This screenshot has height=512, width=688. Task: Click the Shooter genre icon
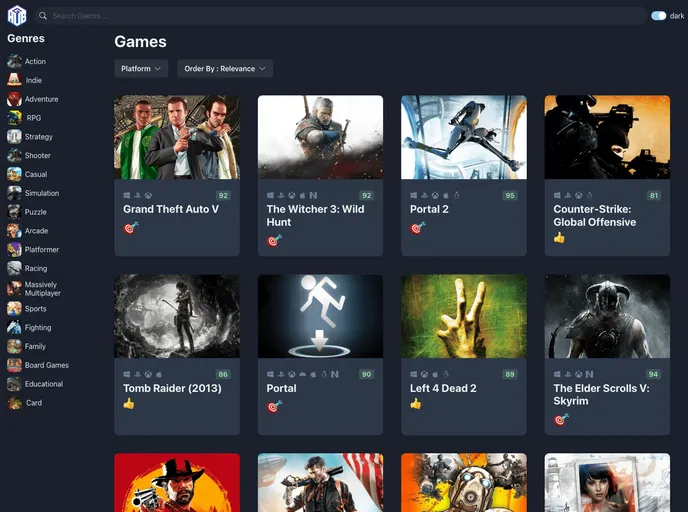(14, 155)
